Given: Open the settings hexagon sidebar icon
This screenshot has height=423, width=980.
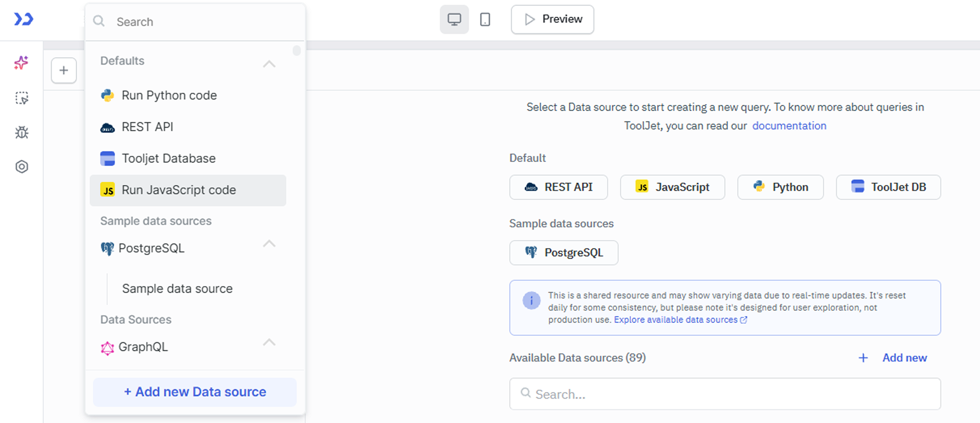Looking at the screenshot, I should click(22, 167).
